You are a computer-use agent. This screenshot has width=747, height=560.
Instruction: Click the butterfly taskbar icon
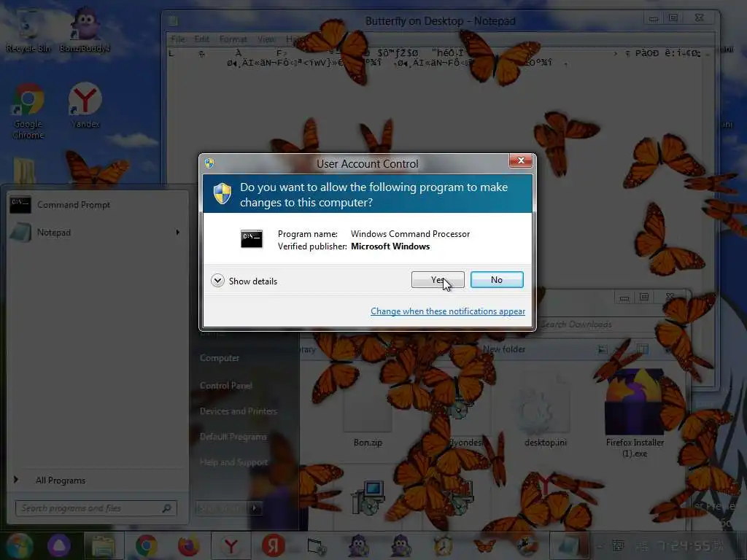[485, 545]
